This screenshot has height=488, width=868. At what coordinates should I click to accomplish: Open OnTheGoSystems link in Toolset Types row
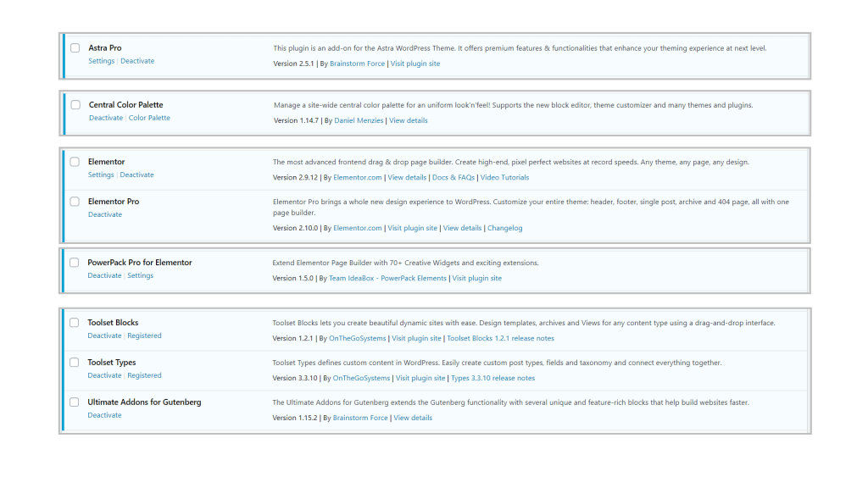[x=361, y=379]
